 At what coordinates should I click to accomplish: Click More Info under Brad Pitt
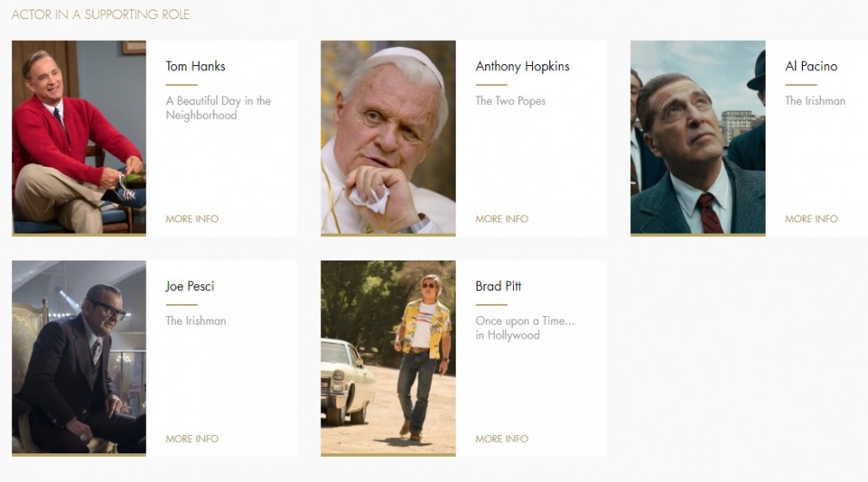pos(502,439)
